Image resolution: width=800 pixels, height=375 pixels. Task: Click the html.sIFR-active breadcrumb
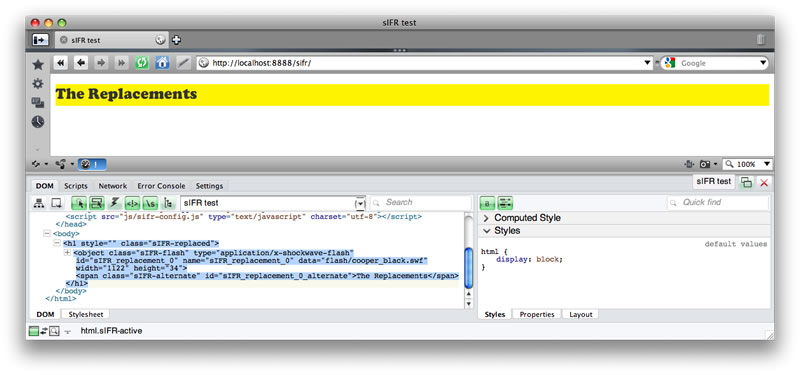click(111, 331)
